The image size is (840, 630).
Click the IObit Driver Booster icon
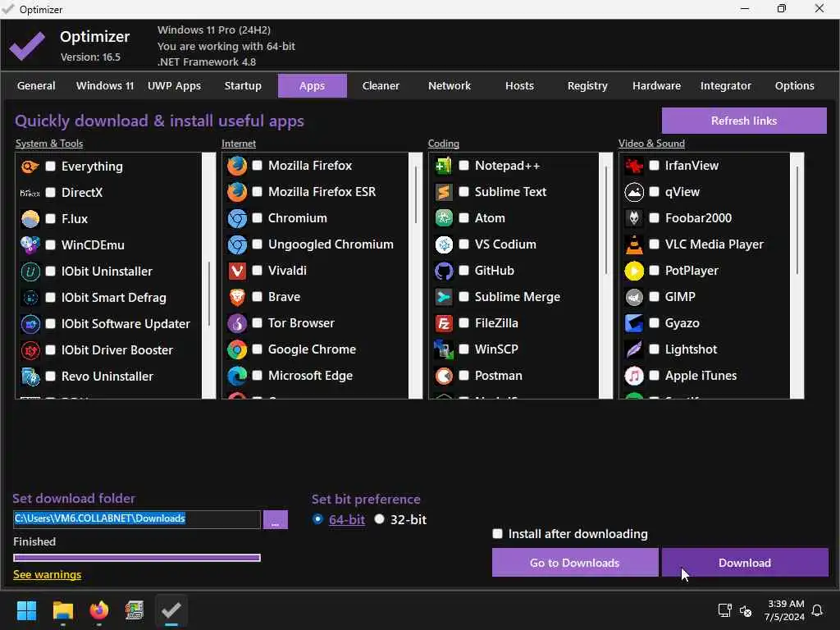pos(30,350)
